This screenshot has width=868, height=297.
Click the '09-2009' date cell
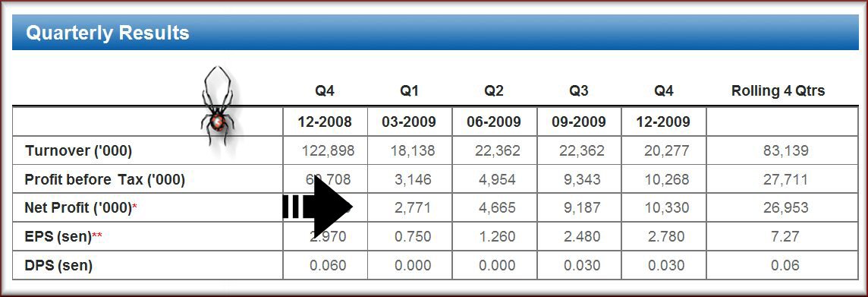[x=578, y=122]
